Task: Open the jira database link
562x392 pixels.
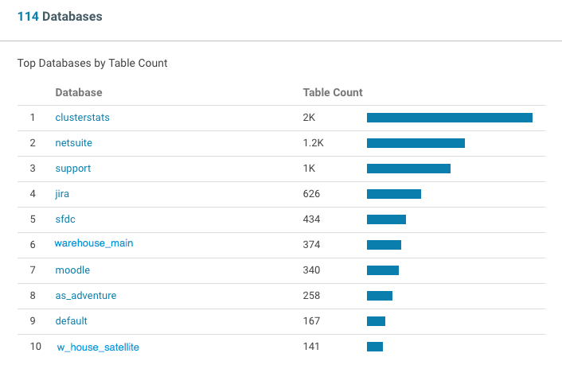Action: click(63, 194)
